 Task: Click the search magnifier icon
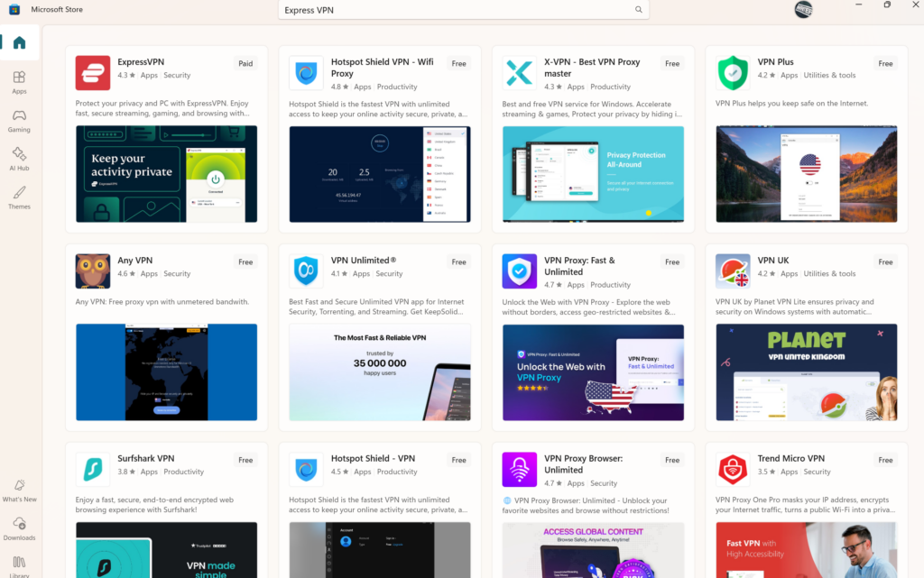click(638, 9)
